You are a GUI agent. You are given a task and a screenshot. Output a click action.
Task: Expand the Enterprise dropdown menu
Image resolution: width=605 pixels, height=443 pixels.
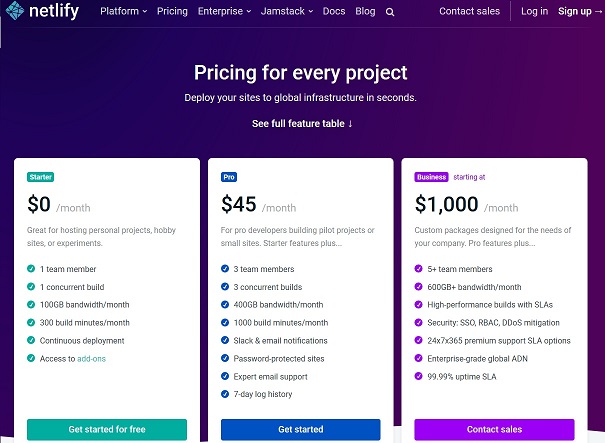224,12
